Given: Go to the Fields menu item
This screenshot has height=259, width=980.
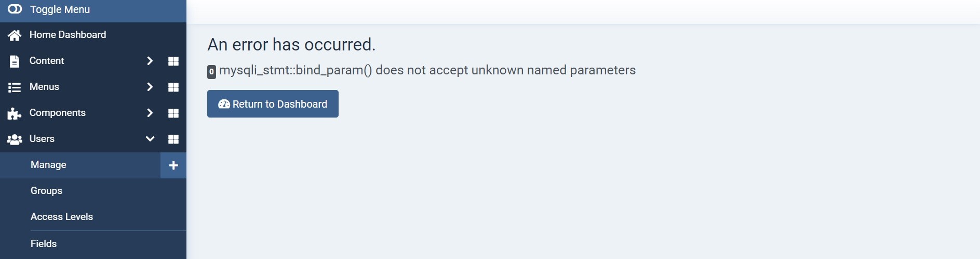Looking at the screenshot, I should [44, 244].
